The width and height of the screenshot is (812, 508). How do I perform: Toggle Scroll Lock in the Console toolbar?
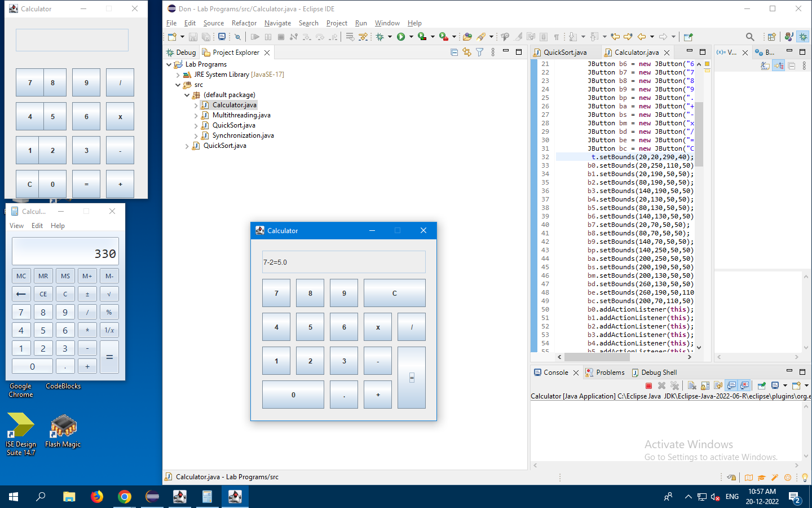pos(705,386)
